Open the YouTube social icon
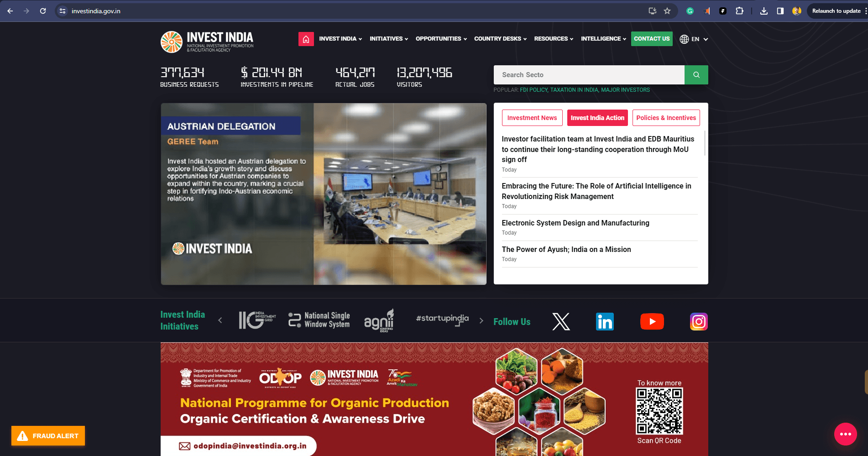868x456 pixels. (x=652, y=322)
